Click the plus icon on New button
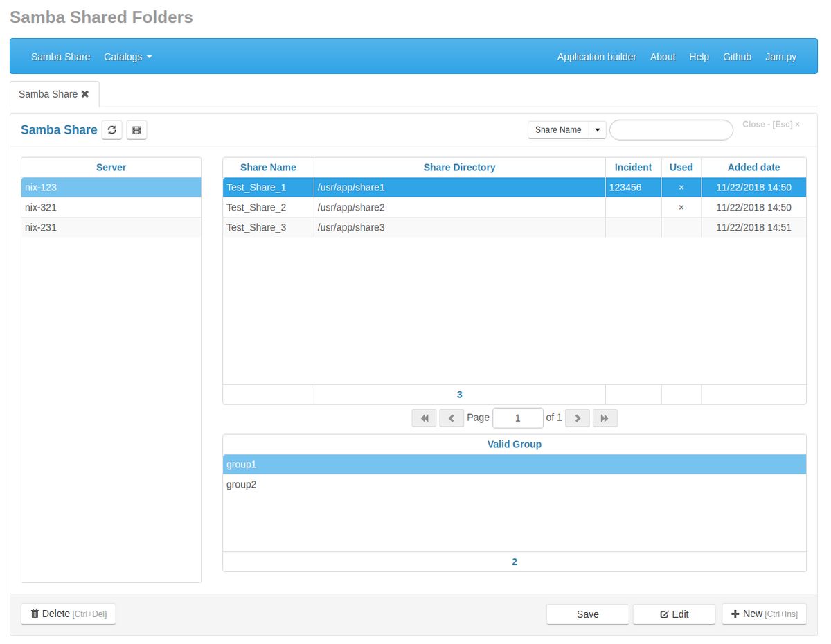This screenshot has width=831, height=644. pos(735,614)
